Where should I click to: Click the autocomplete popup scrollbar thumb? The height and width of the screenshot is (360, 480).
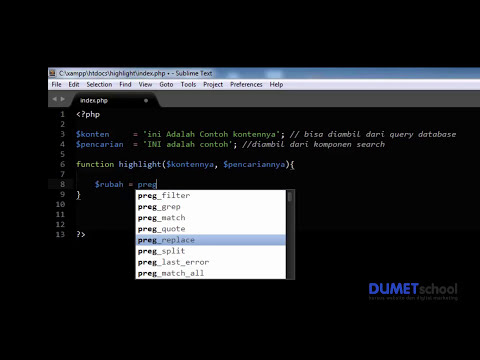[290, 196]
